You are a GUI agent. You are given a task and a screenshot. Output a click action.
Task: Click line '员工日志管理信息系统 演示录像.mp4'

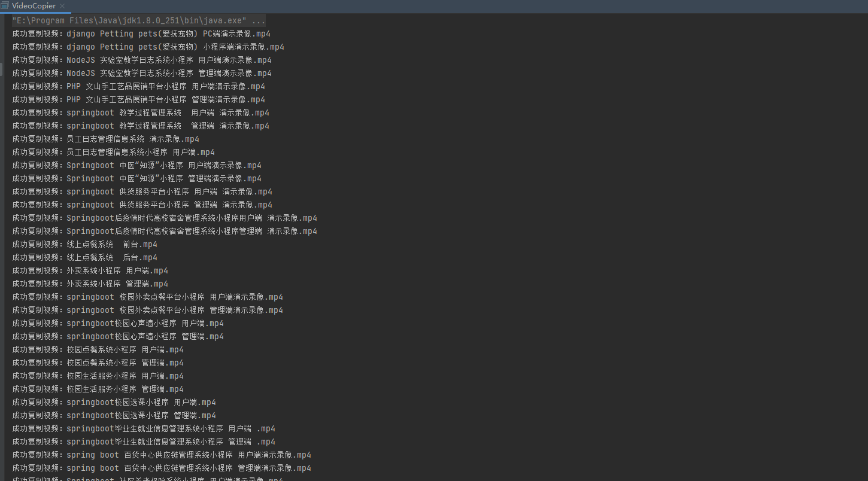point(106,139)
